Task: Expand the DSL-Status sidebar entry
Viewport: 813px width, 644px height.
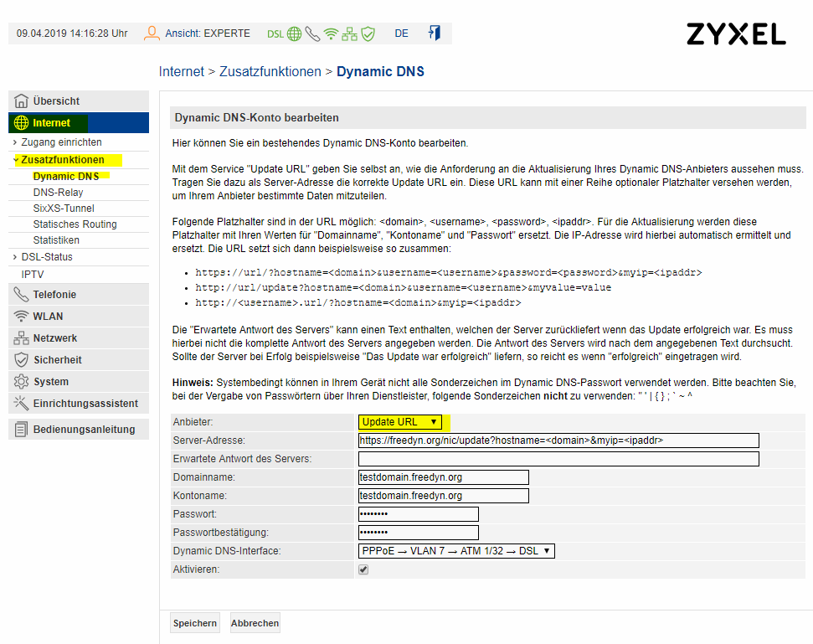Action: coord(47,257)
